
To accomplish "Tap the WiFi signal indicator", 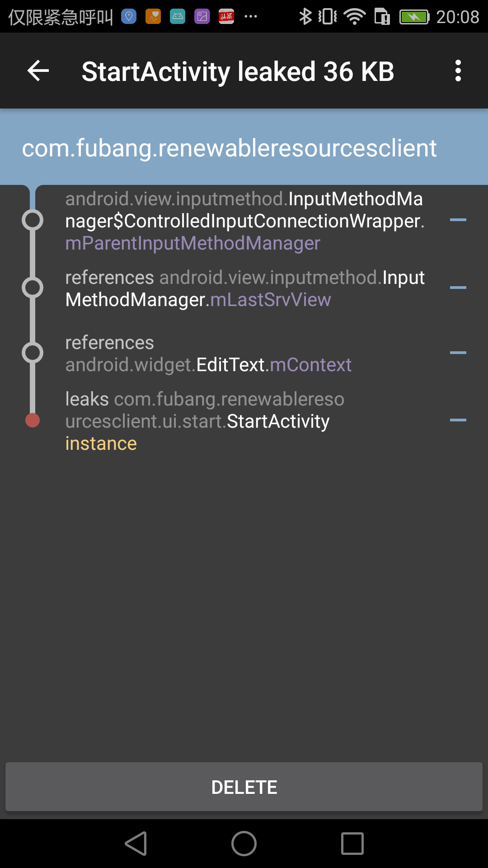I will pyautogui.click(x=355, y=16).
